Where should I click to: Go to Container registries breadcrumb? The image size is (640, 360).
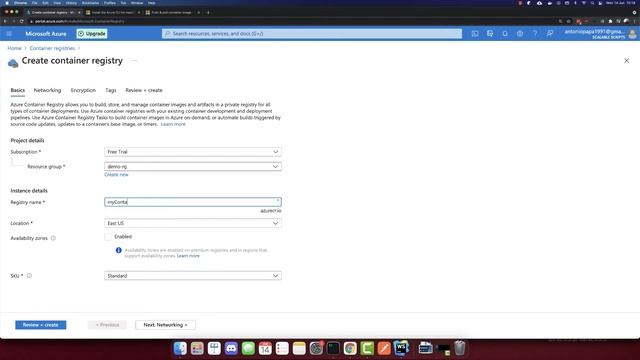[x=52, y=48]
